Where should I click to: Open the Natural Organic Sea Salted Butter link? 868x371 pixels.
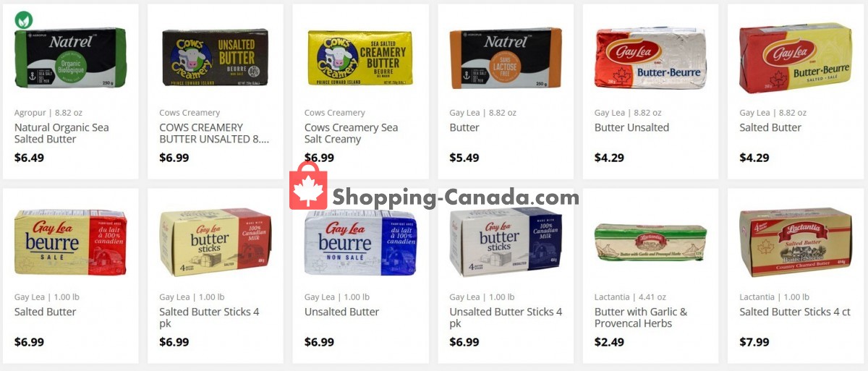pos(61,133)
